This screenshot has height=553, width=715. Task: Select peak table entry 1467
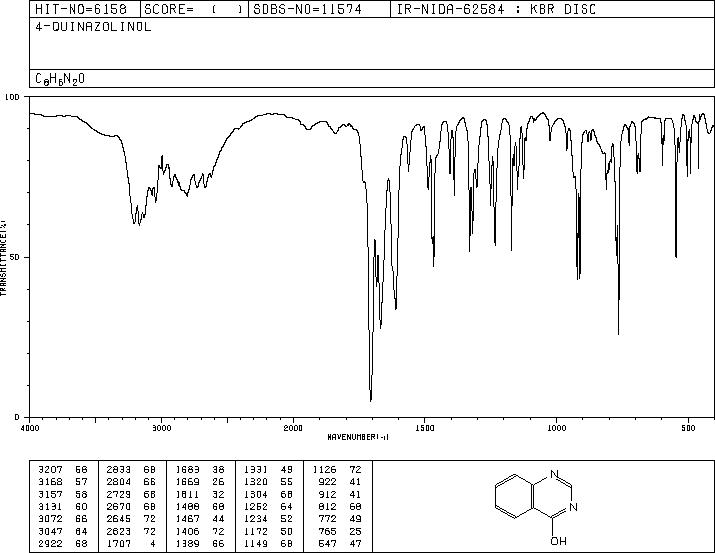pos(200,519)
